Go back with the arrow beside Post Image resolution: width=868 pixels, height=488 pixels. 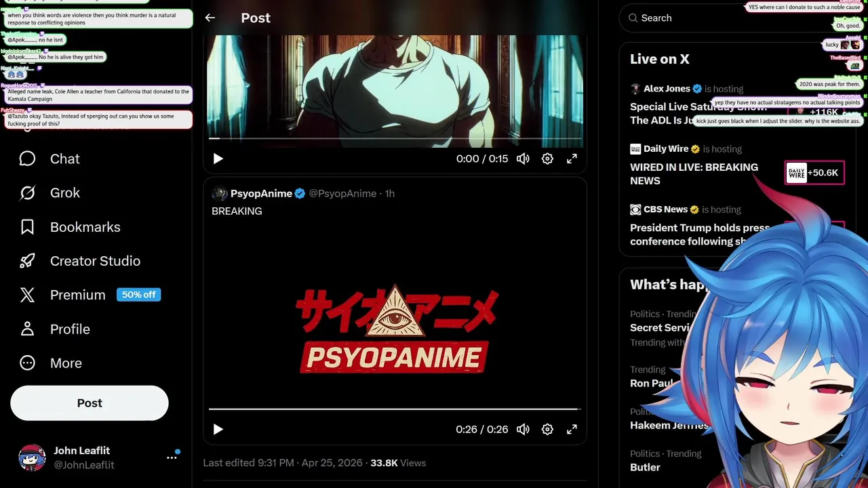210,18
